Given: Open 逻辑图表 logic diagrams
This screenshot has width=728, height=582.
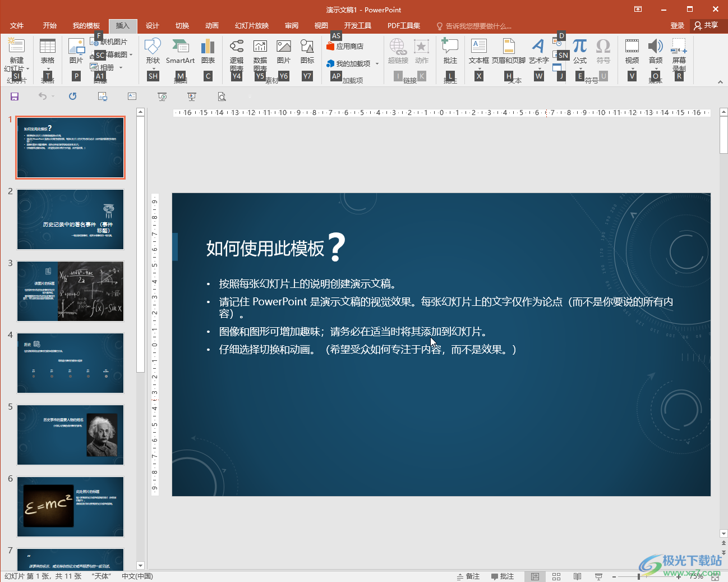Looking at the screenshot, I should pyautogui.click(x=237, y=55).
